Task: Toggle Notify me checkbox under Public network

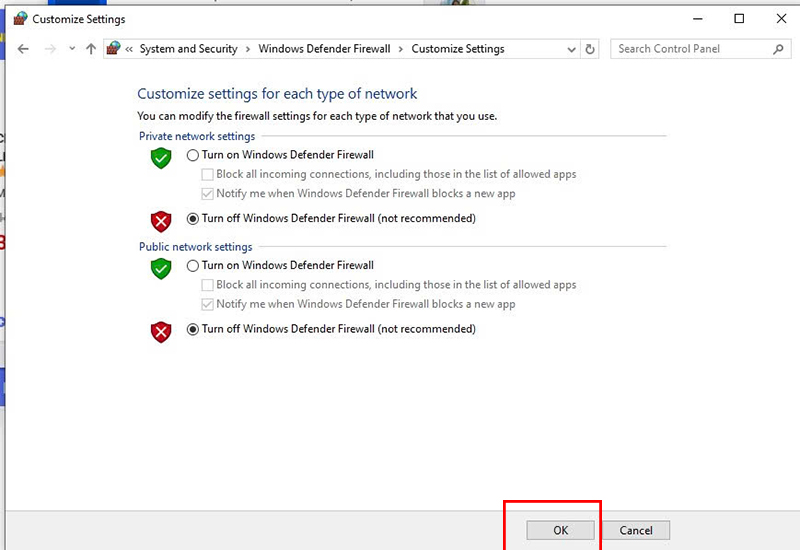Action: [x=207, y=305]
